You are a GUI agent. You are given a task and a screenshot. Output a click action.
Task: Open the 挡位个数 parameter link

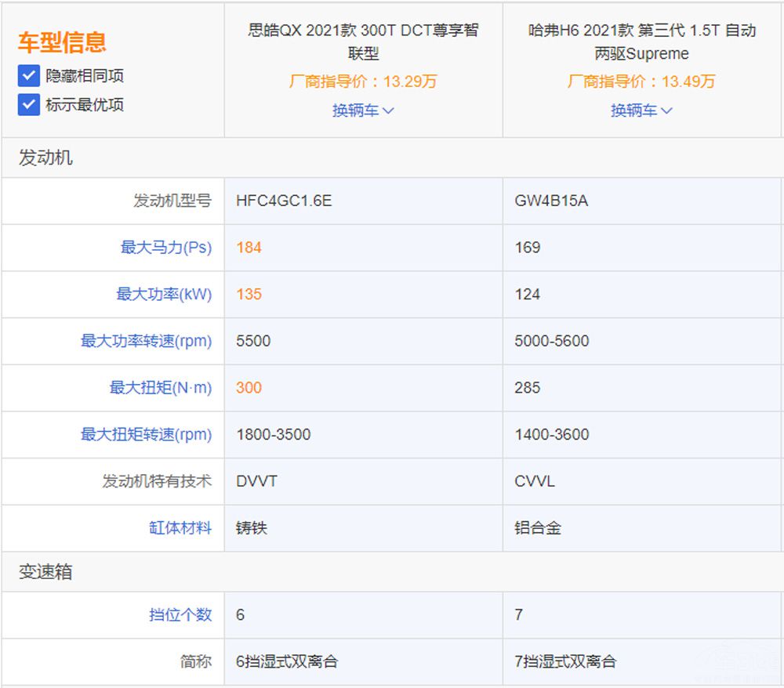(180, 615)
